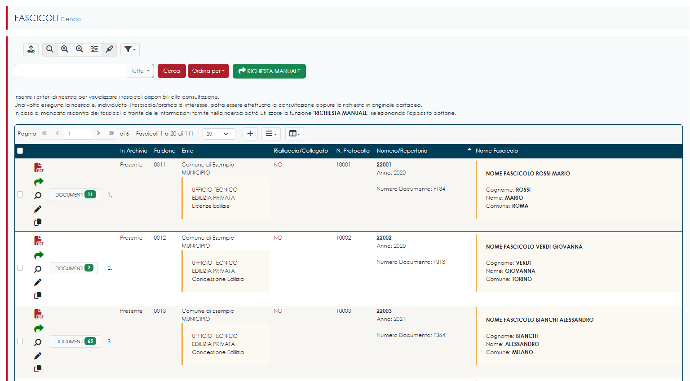Duplicate Bianchi Alessandro fascicolo with copy icon
690x381 pixels.
[37, 368]
